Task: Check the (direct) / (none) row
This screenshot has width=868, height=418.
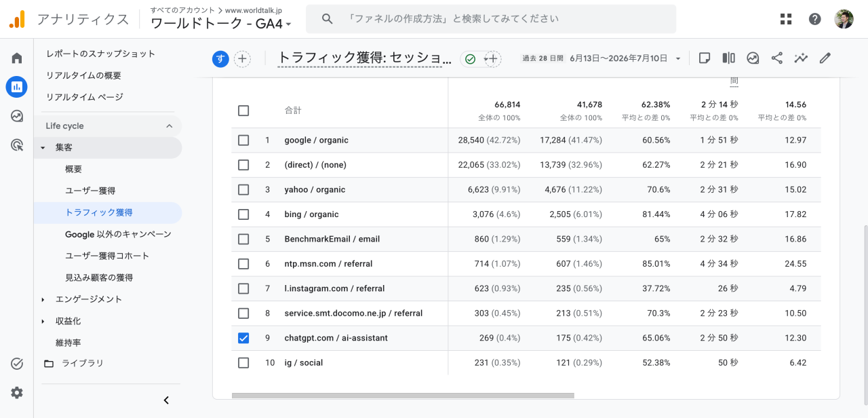Action: coord(243,165)
